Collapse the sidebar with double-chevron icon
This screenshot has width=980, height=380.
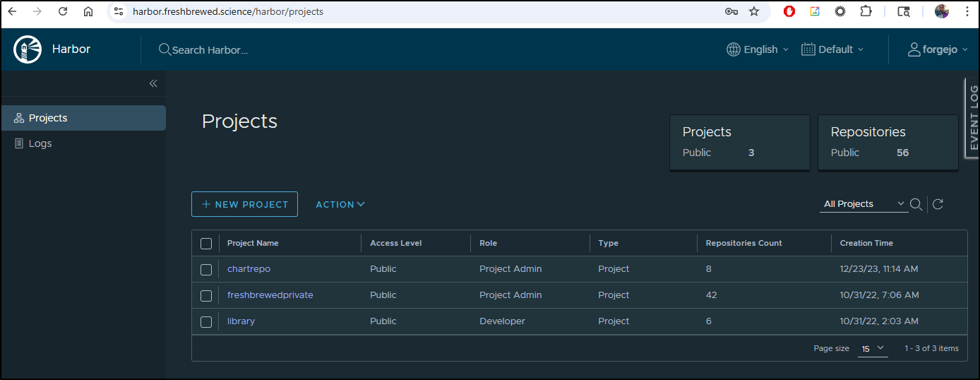tap(153, 83)
